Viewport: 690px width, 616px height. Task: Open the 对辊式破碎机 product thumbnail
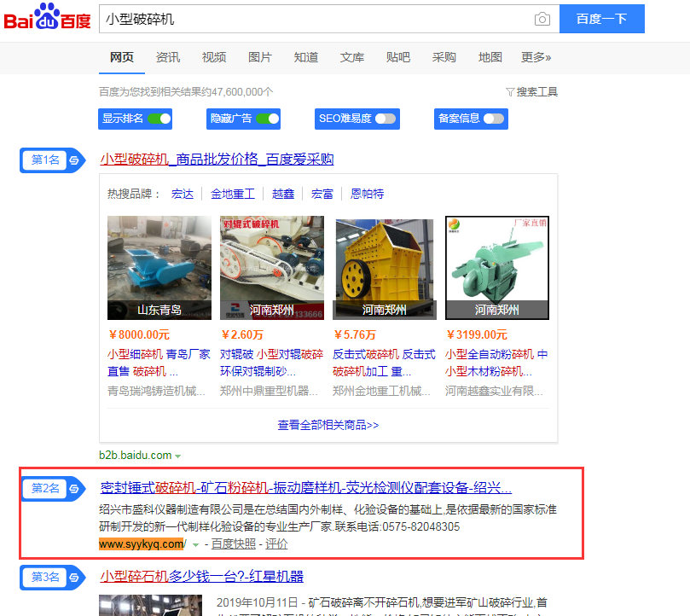pyautogui.click(x=272, y=268)
